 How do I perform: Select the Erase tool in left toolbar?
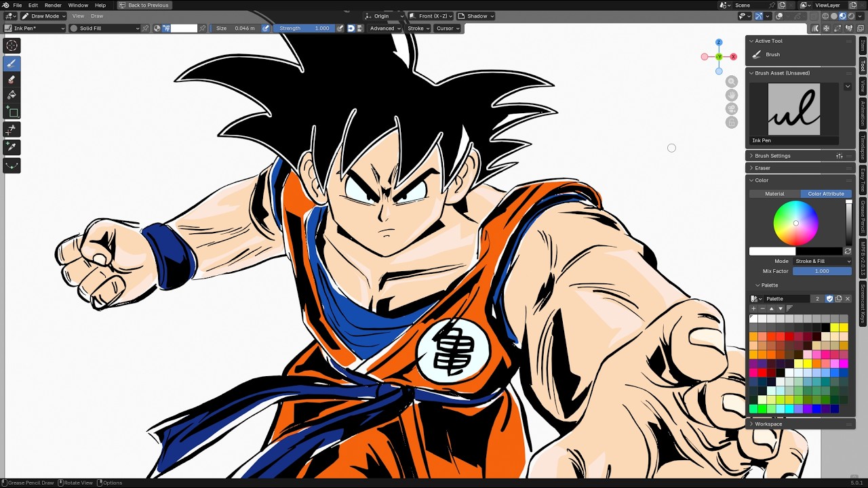12,79
